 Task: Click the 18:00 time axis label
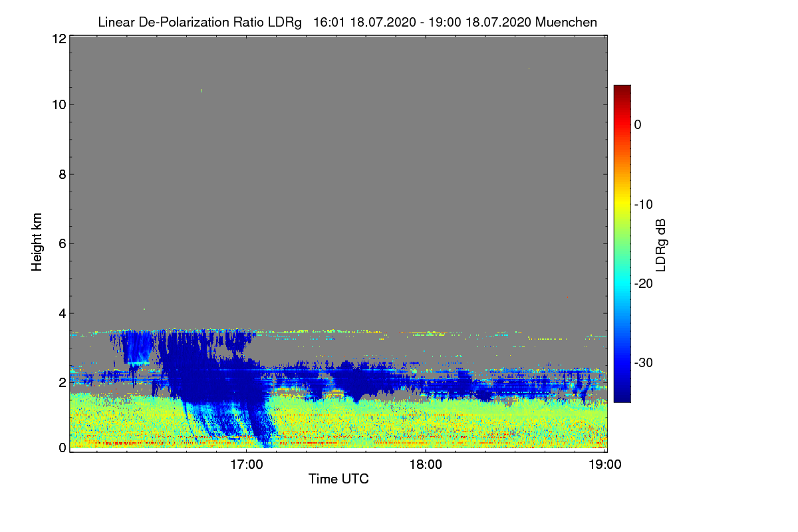(426, 465)
